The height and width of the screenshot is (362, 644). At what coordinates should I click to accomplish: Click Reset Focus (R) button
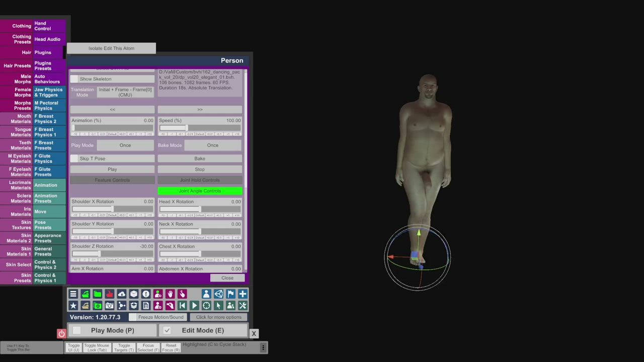coord(171,347)
